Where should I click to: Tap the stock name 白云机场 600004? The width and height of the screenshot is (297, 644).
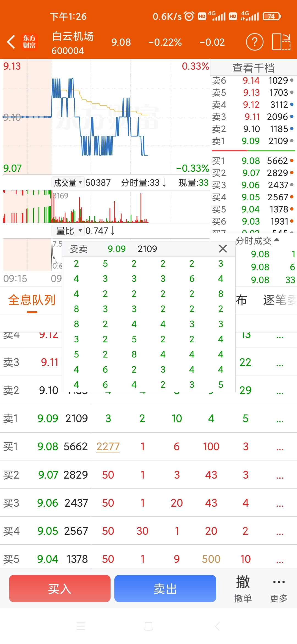[x=73, y=43]
